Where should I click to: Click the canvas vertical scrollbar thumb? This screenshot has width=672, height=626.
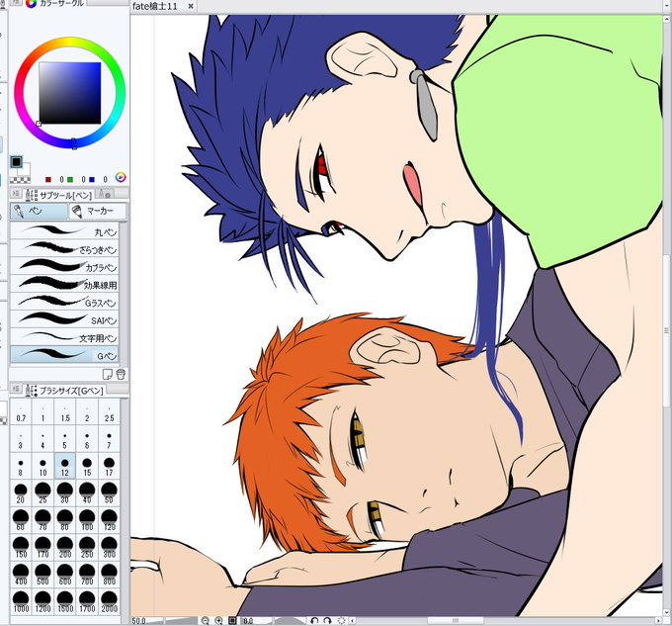point(666,330)
